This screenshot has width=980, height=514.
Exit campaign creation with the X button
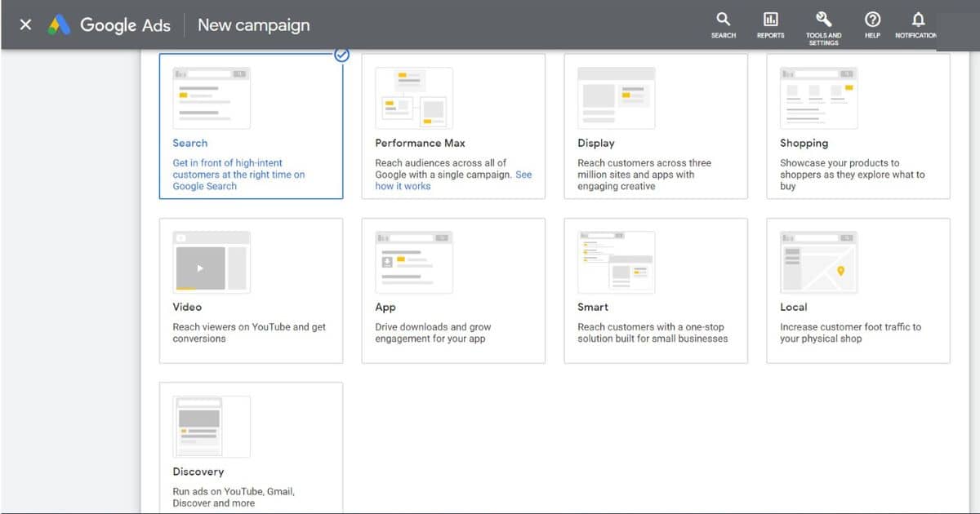coord(24,24)
